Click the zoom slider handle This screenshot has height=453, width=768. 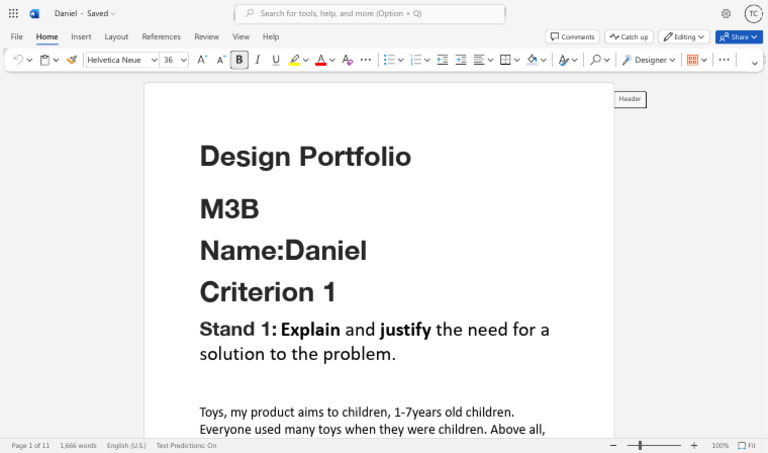[x=640, y=446]
